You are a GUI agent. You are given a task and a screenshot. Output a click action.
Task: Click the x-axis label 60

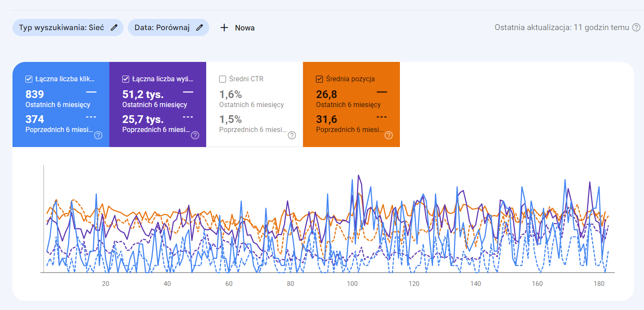[229, 284]
